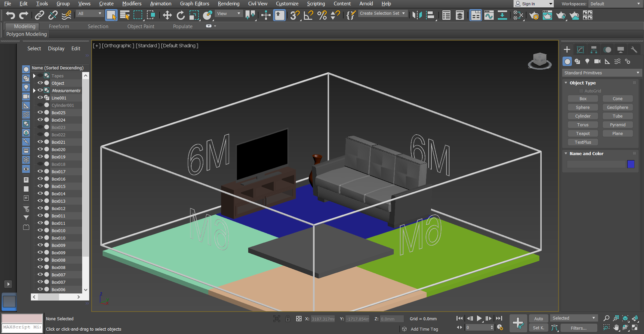Screen dimensions: 644x334
Task: Click the Undo arrow icon
Action: [10, 15]
